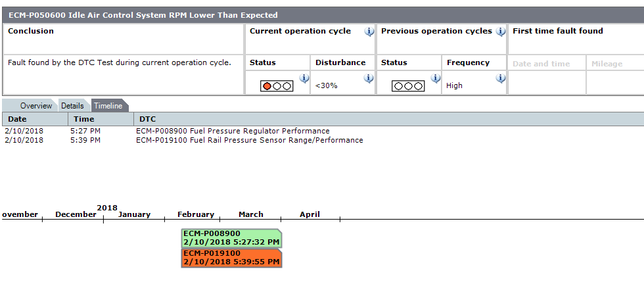Click green ECM-P008900 timeline marker
Image resolution: width=644 pixels, height=286 pixels.
coord(231,238)
